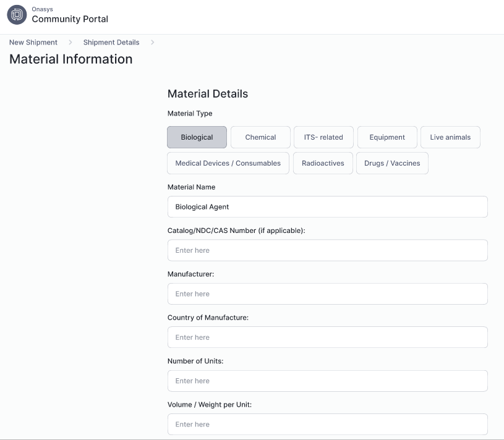Click the Country of Manufacture: label
The width and height of the screenshot is (504, 440).
tap(208, 318)
